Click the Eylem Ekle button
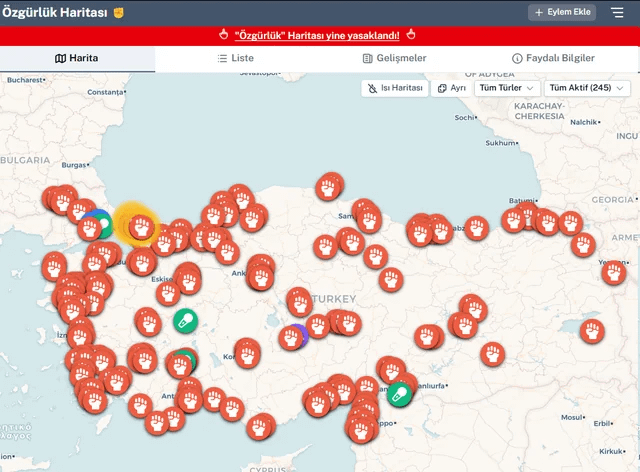 561,13
